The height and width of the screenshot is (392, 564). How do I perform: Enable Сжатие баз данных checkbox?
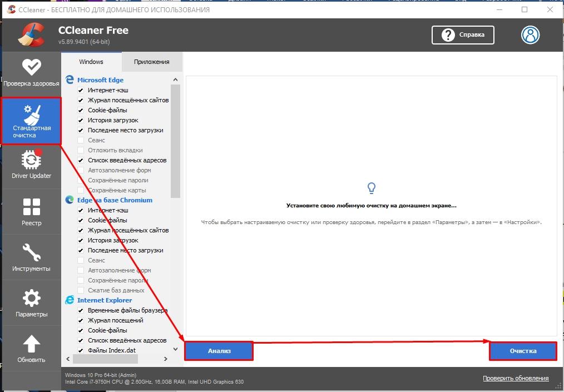point(81,290)
